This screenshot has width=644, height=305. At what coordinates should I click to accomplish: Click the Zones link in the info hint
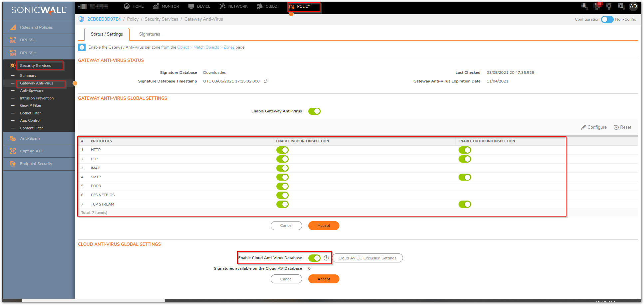click(x=229, y=47)
